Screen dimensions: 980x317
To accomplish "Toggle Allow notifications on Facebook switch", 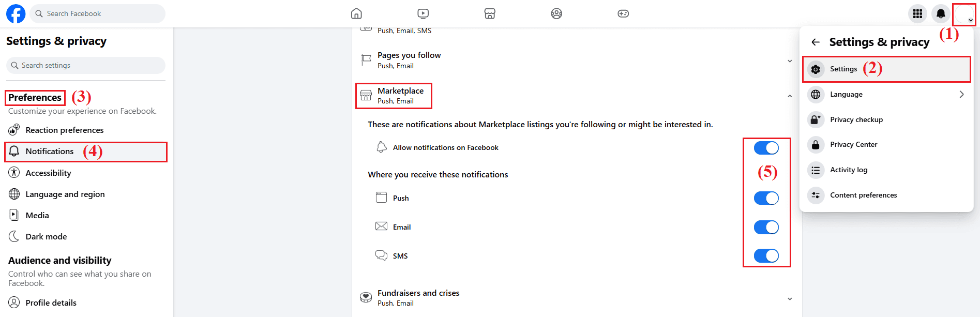I will (766, 148).
